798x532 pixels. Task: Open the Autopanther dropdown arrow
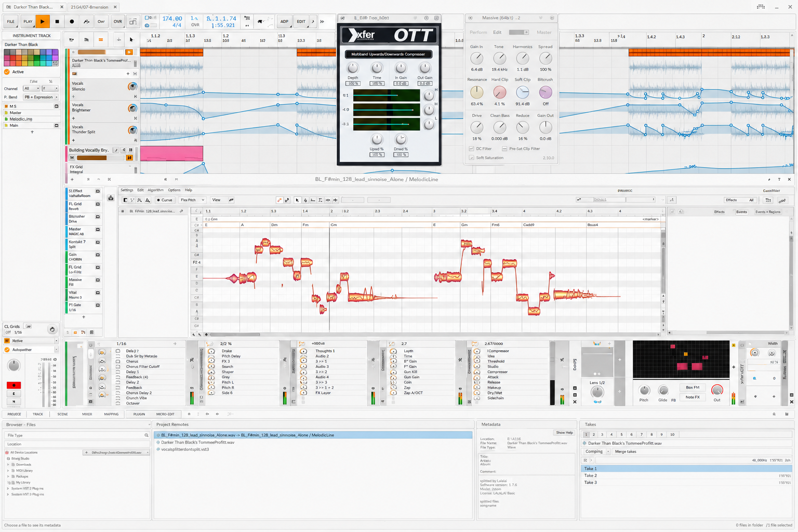pos(56,350)
